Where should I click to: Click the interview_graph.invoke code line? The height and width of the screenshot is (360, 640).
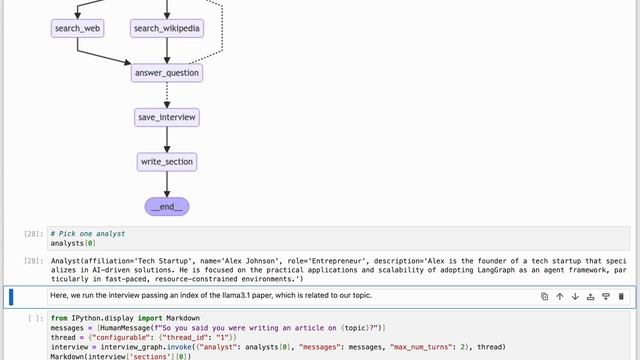pos(278,347)
